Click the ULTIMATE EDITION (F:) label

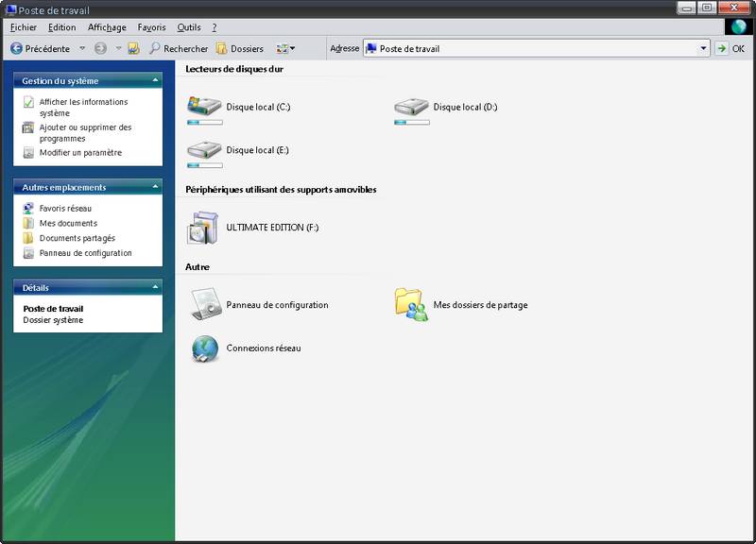[272, 228]
